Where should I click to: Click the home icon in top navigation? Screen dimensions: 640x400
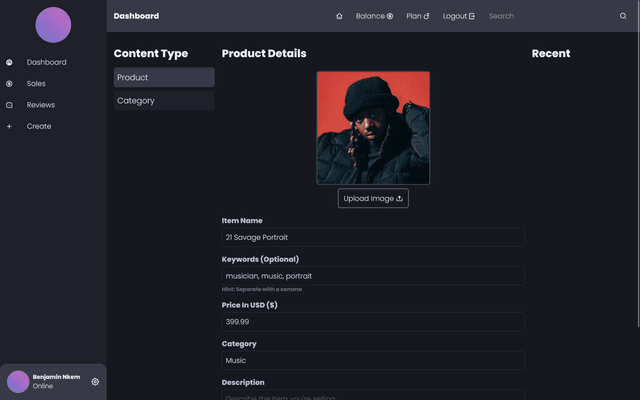(x=339, y=16)
